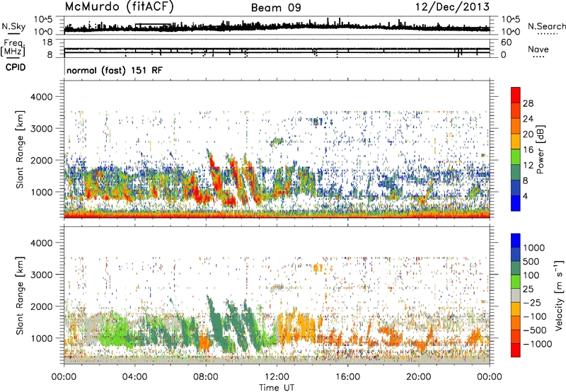
Task: Click the '-1000' velocity colorbar tick
Action: [x=537, y=344]
